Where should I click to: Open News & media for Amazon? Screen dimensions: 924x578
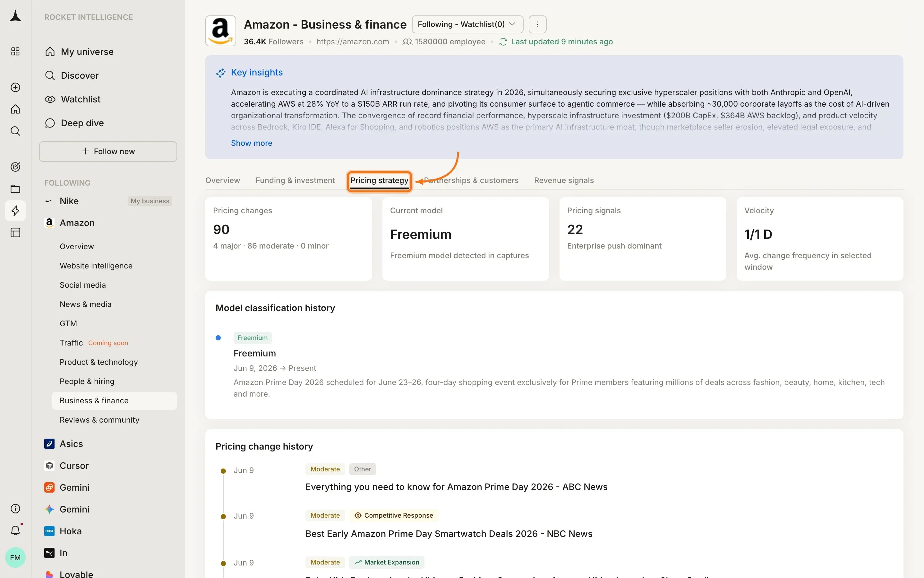pos(86,304)
